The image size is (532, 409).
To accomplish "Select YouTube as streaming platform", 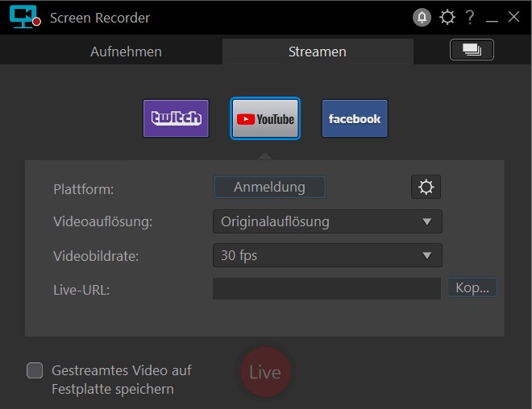I will [x=265, y=118].
